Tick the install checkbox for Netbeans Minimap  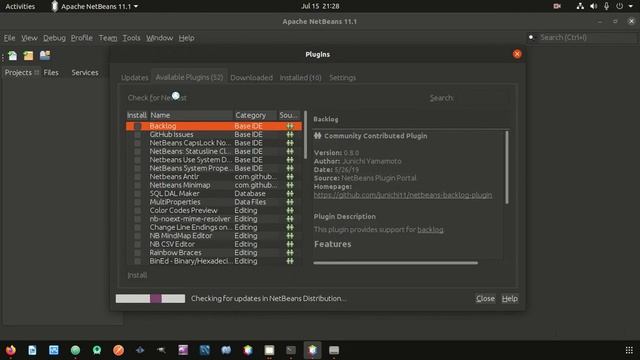[138, 185]
